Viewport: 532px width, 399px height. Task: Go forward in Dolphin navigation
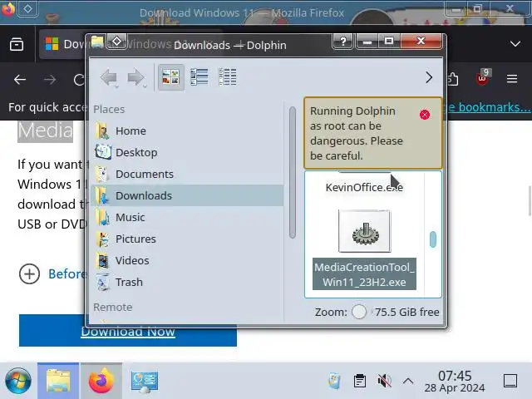tap(136, 77)
